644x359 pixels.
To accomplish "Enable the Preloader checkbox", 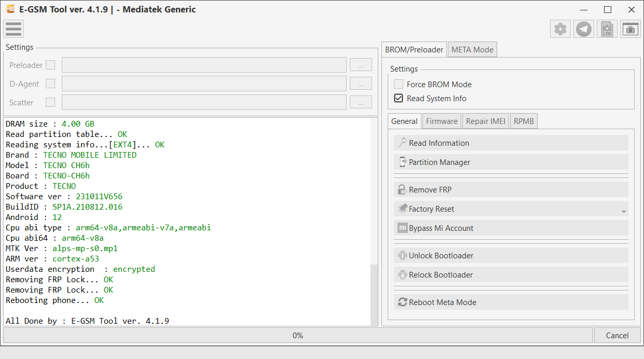I will [x=50, y=65].
